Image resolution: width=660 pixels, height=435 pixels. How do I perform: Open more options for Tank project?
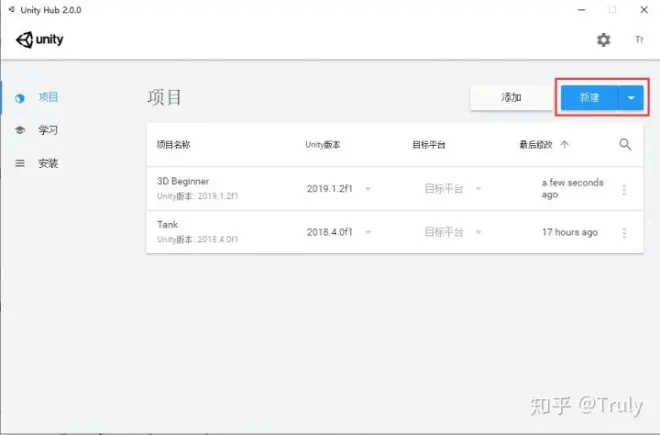(x=624, y=232)
